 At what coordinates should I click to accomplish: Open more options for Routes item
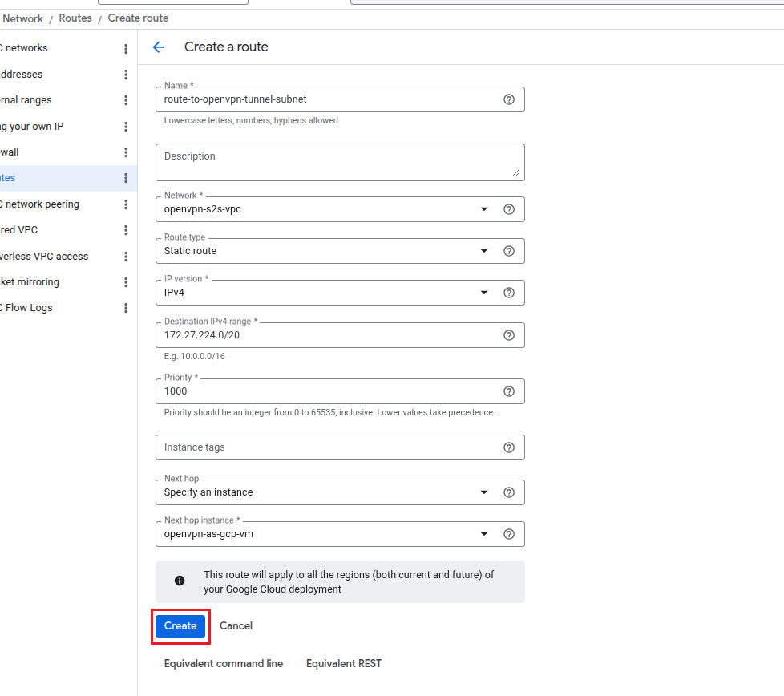(126, 178)
